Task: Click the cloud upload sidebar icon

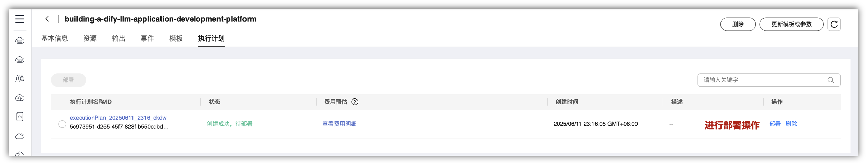Action: tap(20, 98)
